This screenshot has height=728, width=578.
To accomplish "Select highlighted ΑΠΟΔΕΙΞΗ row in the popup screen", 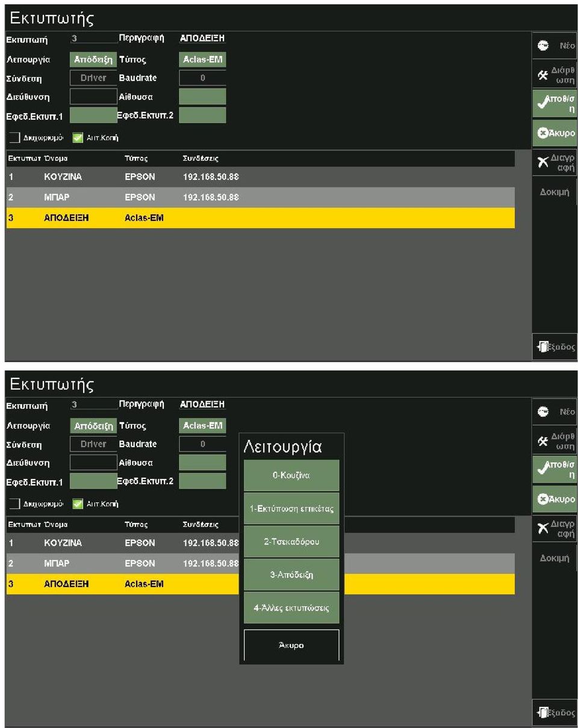I will (x=261, y=584).
